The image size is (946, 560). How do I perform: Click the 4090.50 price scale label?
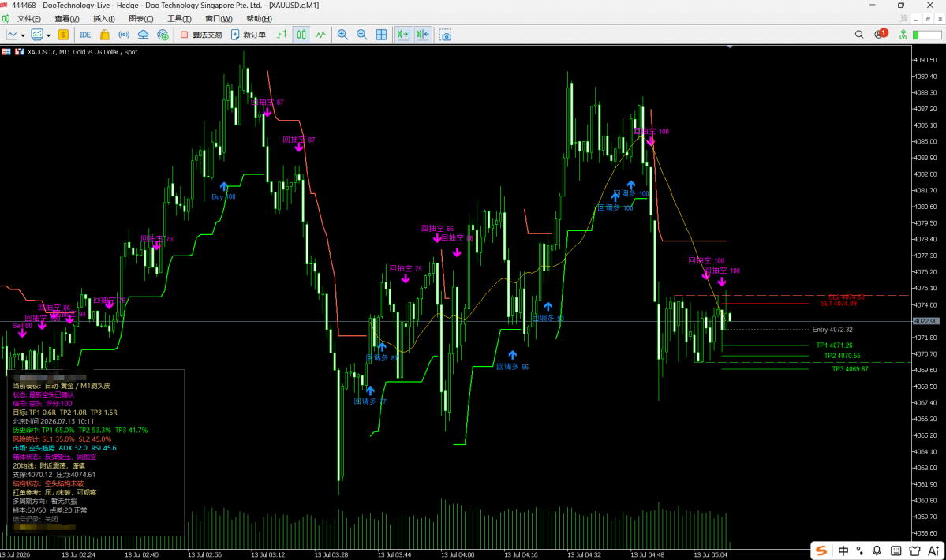coord(925,60)
